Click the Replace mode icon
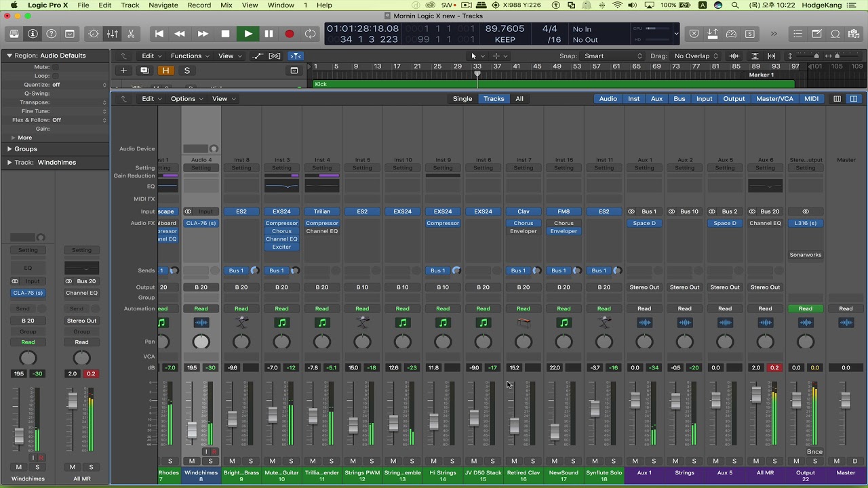This screenshot has width=868, height=488. [x=694, y=34]
